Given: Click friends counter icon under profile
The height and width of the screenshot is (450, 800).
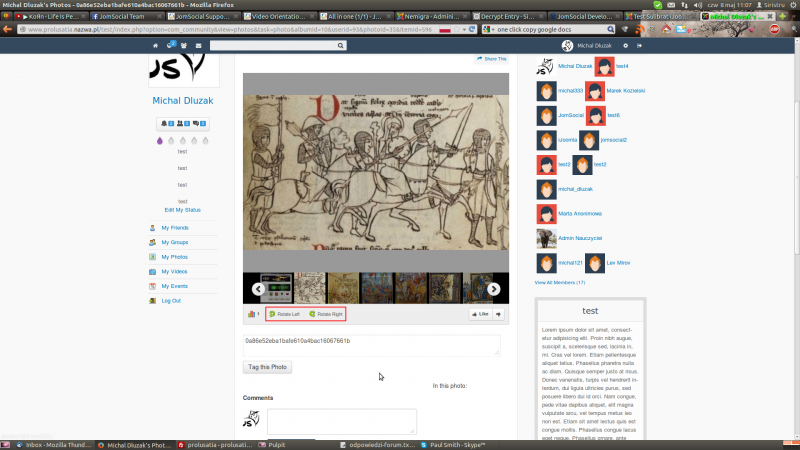Looking at the screenshot, I should [183, 123].
